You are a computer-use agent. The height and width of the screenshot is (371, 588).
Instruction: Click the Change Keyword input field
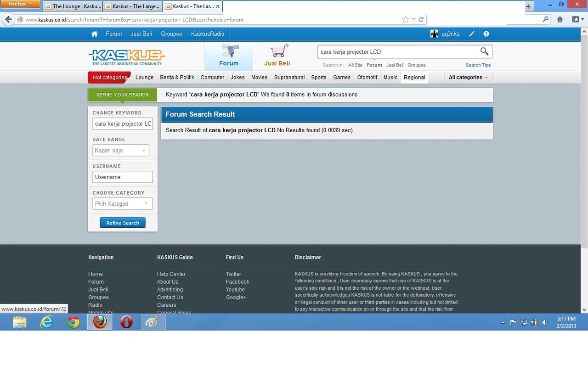(x=123, y=124)
